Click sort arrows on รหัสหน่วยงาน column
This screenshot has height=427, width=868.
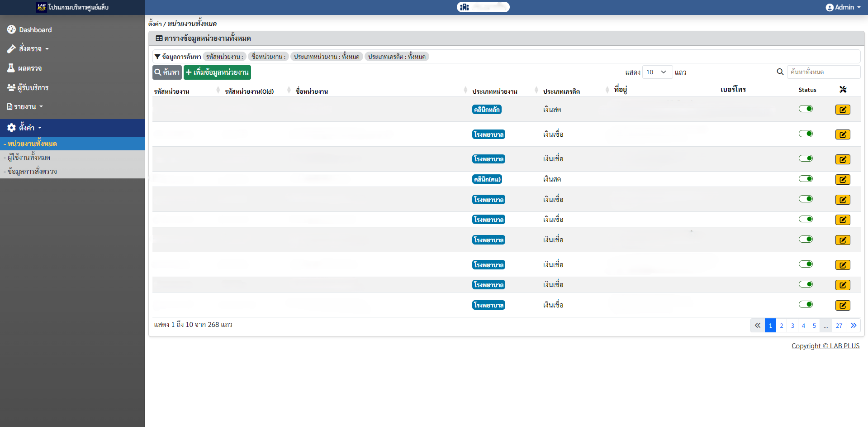tap(218, 90)
